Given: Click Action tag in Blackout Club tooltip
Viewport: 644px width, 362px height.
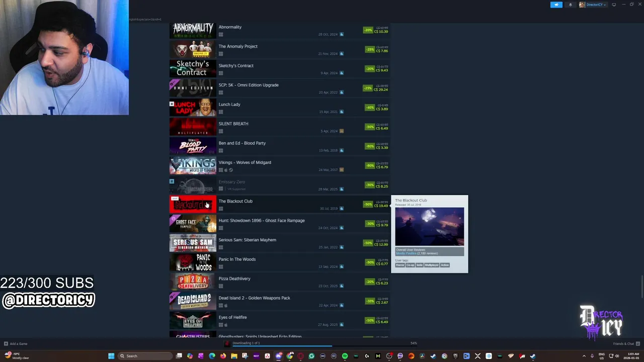Looking at the screenshot, I should (445, 265).
